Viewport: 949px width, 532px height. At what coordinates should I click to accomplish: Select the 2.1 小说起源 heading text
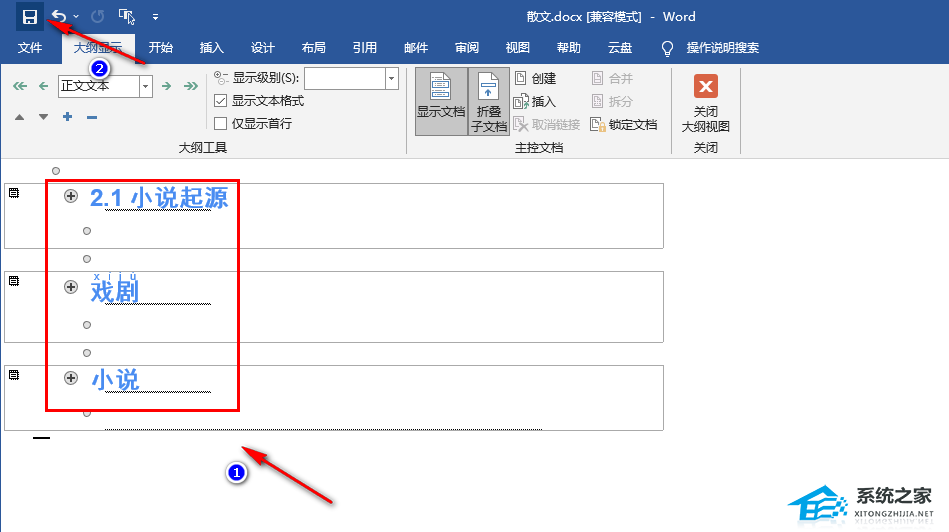click(159, 197)
